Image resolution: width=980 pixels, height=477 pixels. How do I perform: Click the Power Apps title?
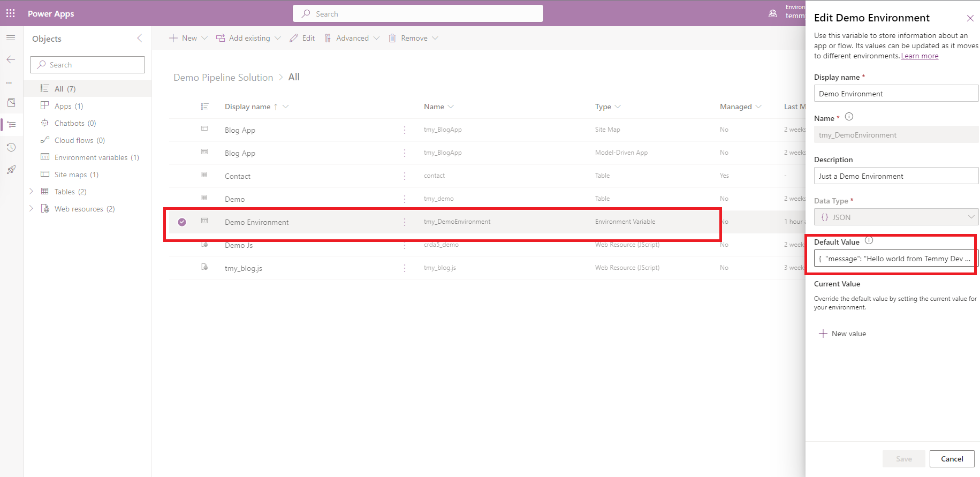tap(51, 13)
